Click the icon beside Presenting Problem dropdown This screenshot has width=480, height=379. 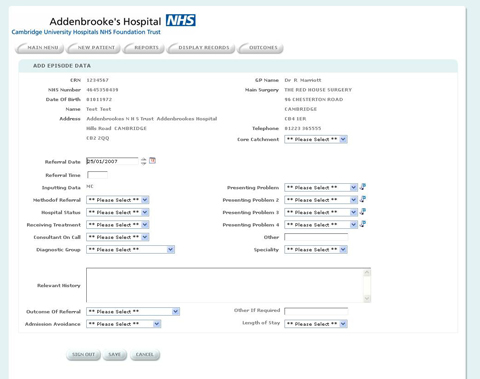point(363,187)
